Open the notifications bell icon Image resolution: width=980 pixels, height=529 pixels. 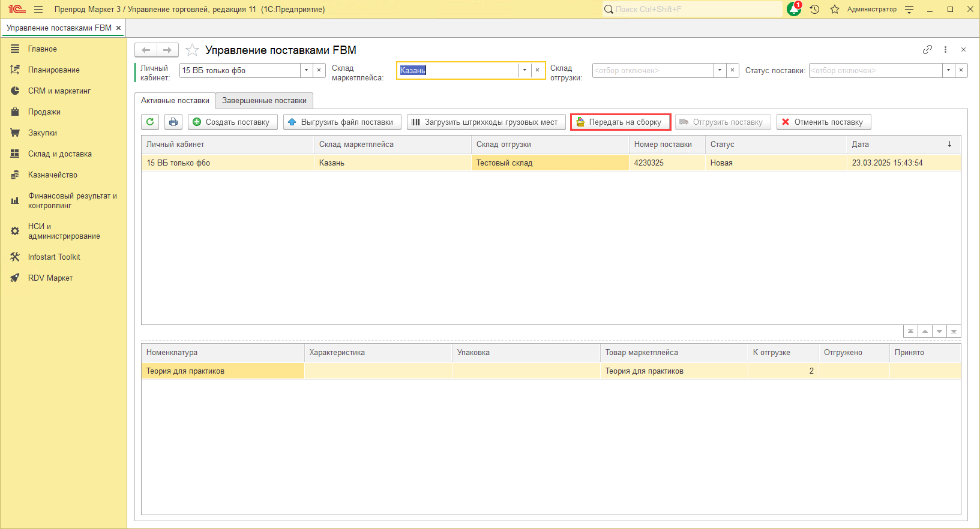[794, 9]
